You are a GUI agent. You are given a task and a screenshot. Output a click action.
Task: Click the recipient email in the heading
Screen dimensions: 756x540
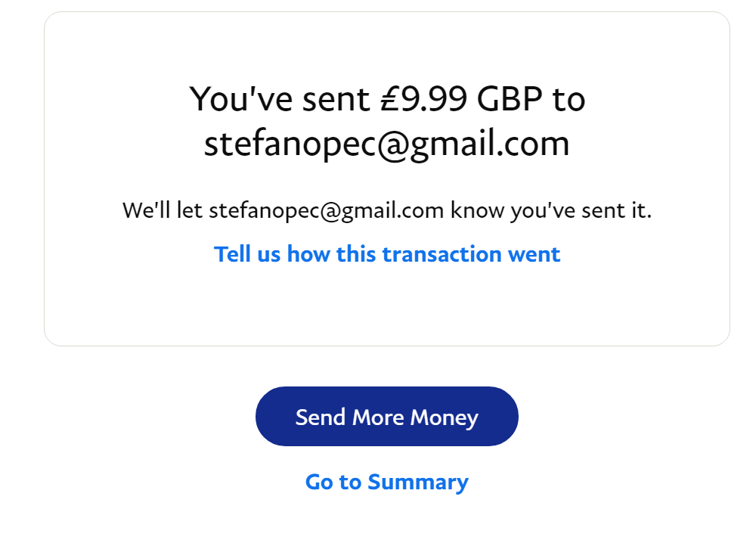[386, 144]
